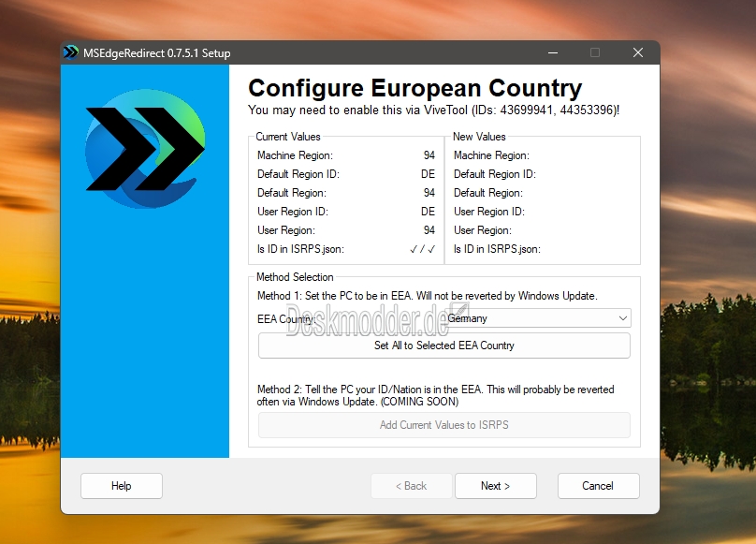Click the disabled maximize button
Screen dimensions: 756x544
pos(595,52)
